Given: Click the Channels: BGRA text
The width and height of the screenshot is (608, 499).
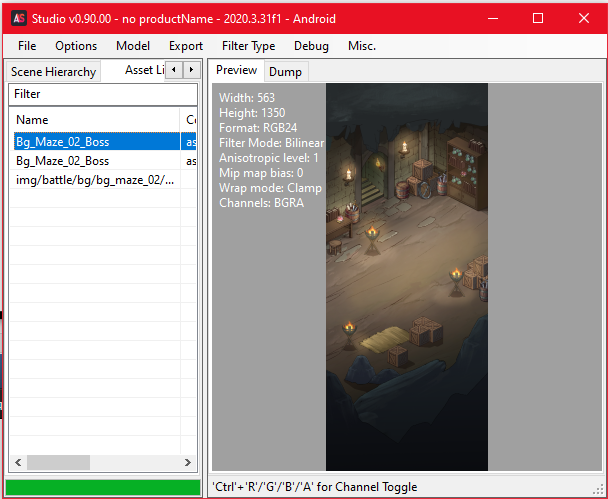Looking at the screenshot, I should 261,203.
